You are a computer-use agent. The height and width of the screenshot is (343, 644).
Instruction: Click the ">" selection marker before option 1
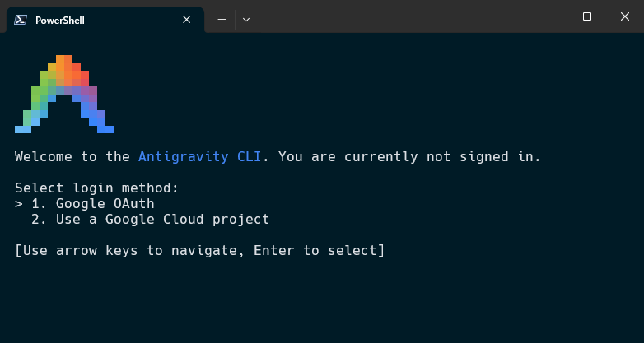pyautogui.click(x=19, y=204)
